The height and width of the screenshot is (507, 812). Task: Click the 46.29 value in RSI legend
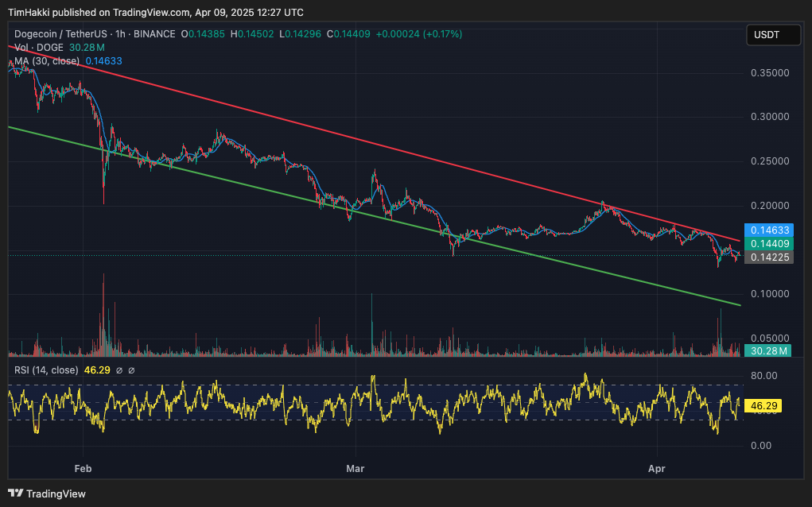click(x=97, y=370)
